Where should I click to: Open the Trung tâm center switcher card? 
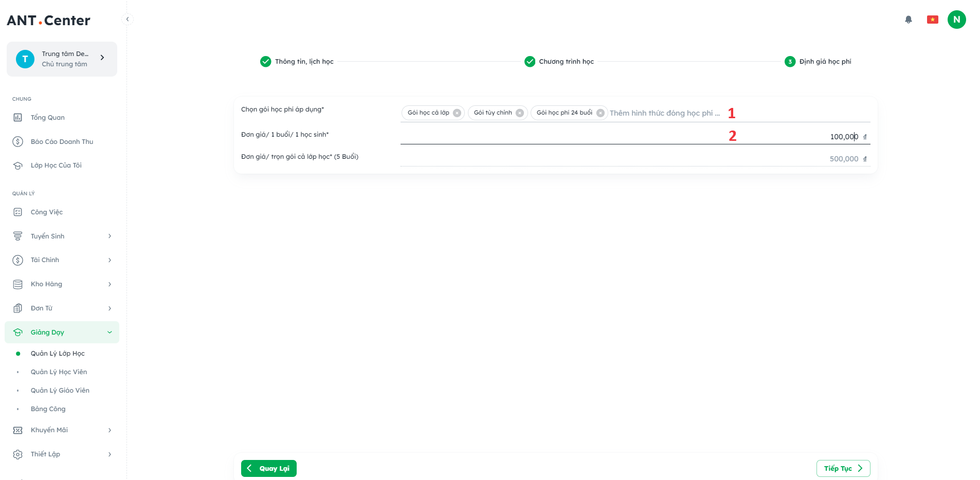pos(62,59)
